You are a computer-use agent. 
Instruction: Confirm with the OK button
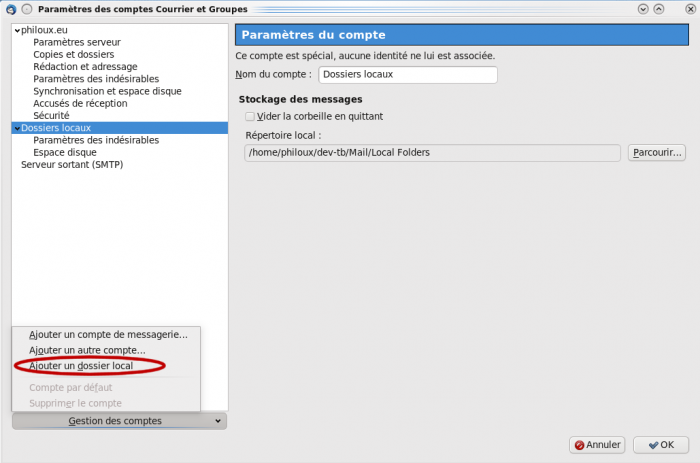click(660, 445)
